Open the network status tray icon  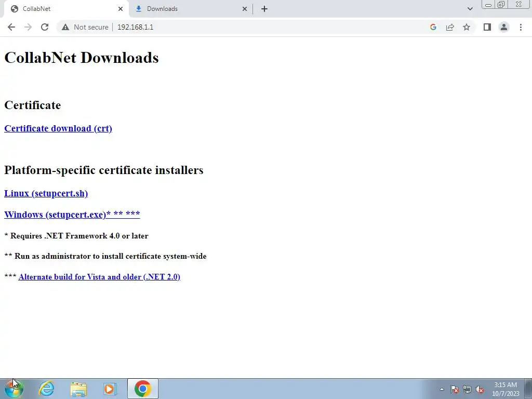pos(467,390)
